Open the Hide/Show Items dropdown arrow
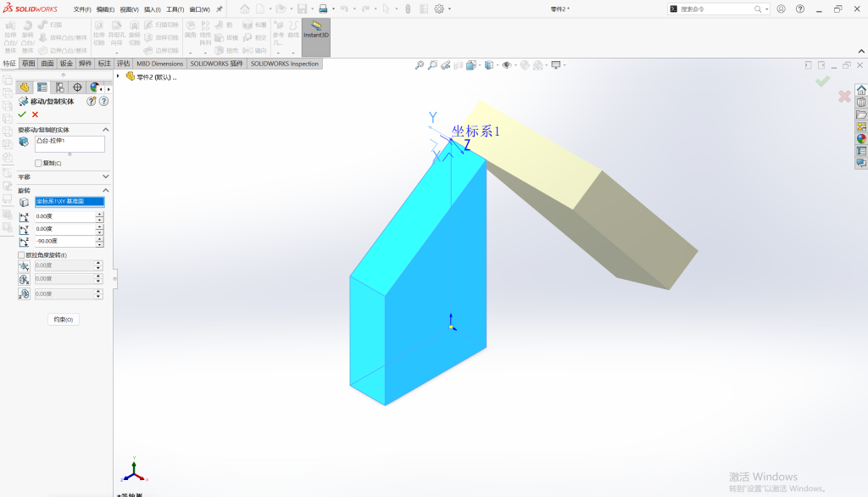The height and width of the screenshot is (497, 868). pos(515,65)
